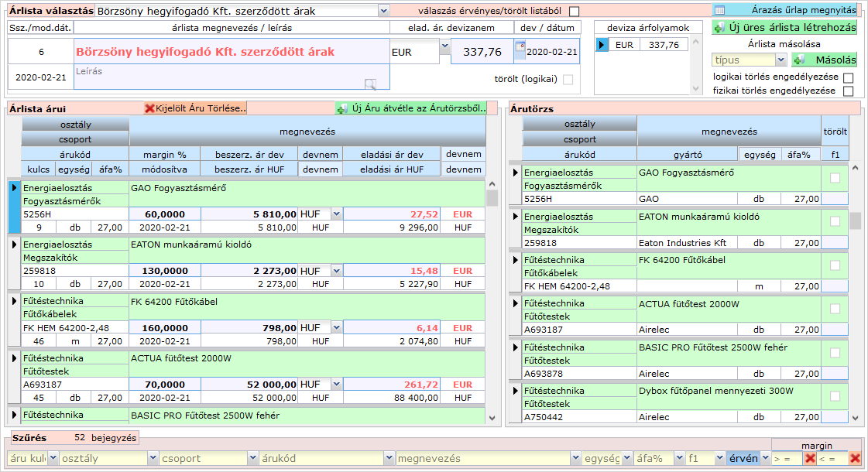Click row arrow beside EUR in deviza árfolyamok

602,45
